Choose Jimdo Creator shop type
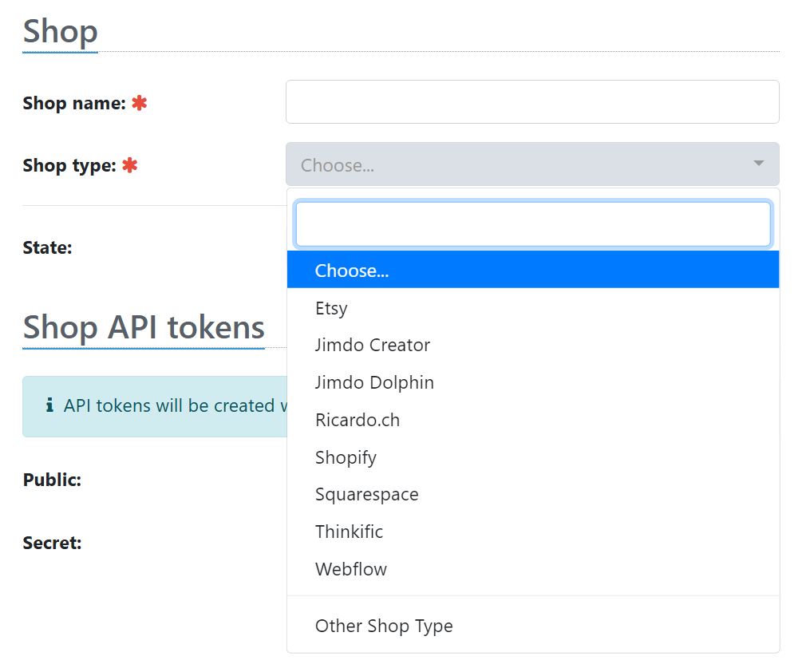Screen dimensions: 802x672 click(533, 346)
